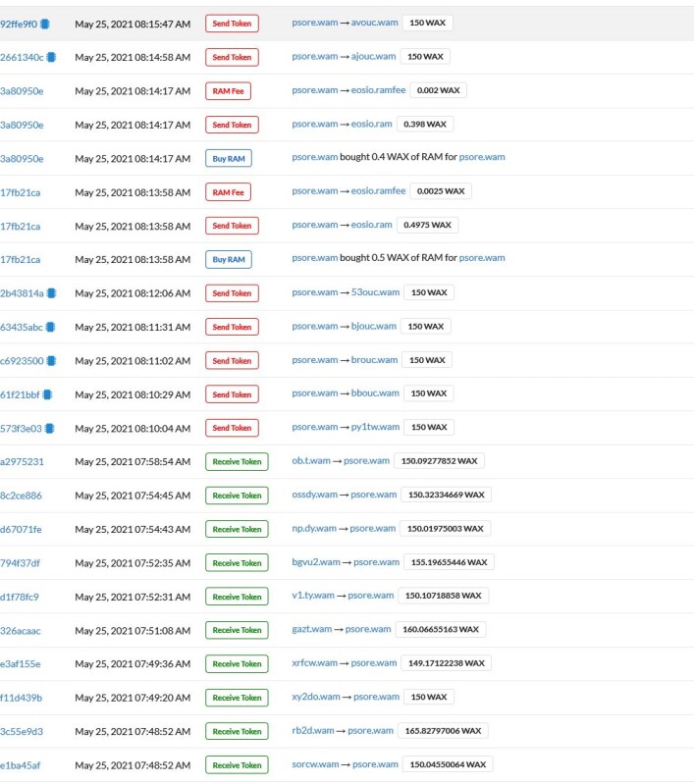Select amount 165.82797006 WAX

(x=443, y=730)
